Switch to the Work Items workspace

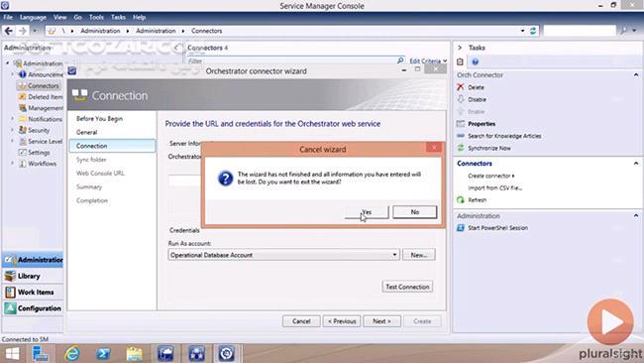tap(34, 293)
